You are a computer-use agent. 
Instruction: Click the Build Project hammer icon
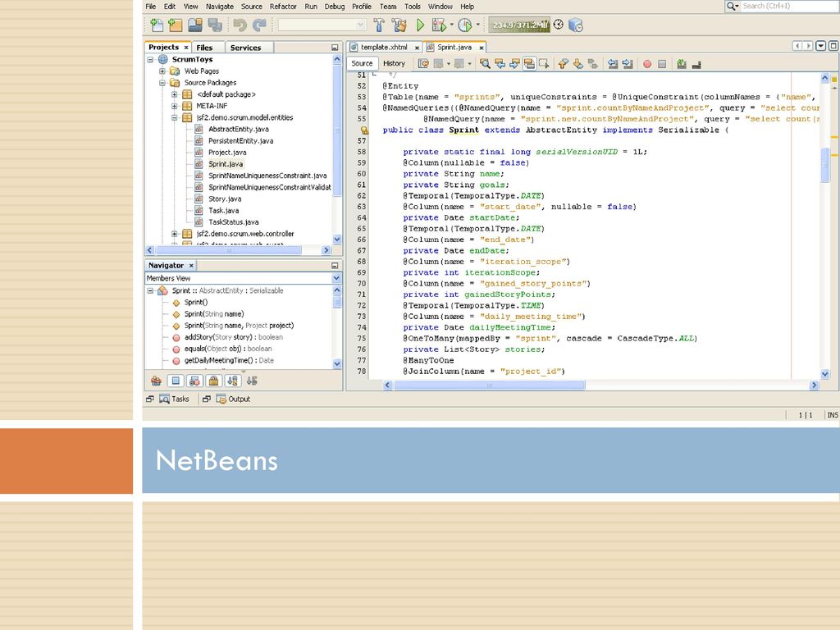click(x=379, y=25)
